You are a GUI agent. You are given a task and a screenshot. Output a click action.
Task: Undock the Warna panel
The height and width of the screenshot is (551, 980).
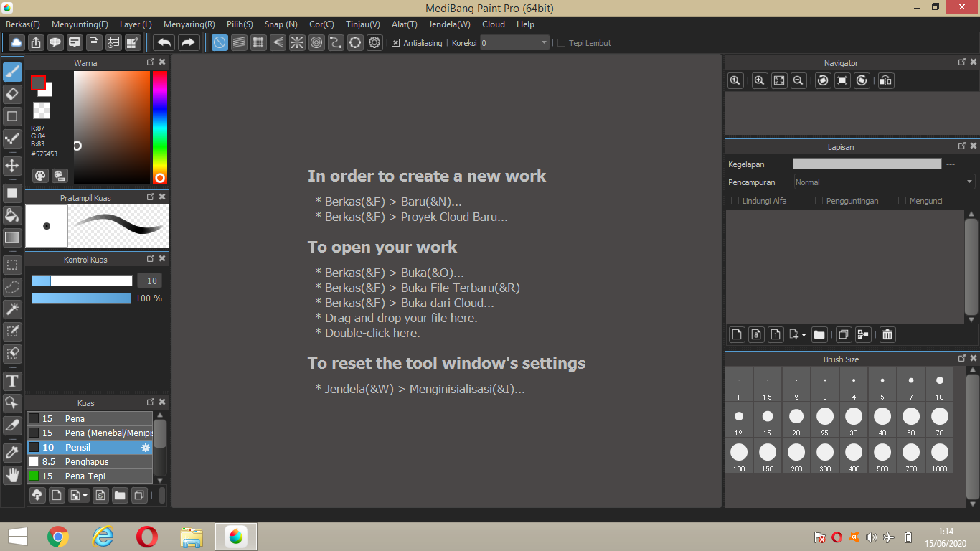click(x=151, y=62)
